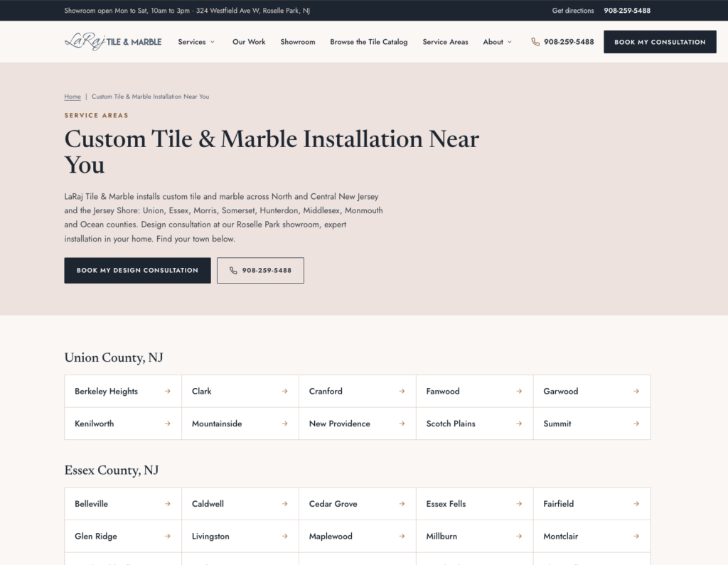Open the Mountainside town link
This screenshot has width=728, height=565.
(x=240, y=424)
